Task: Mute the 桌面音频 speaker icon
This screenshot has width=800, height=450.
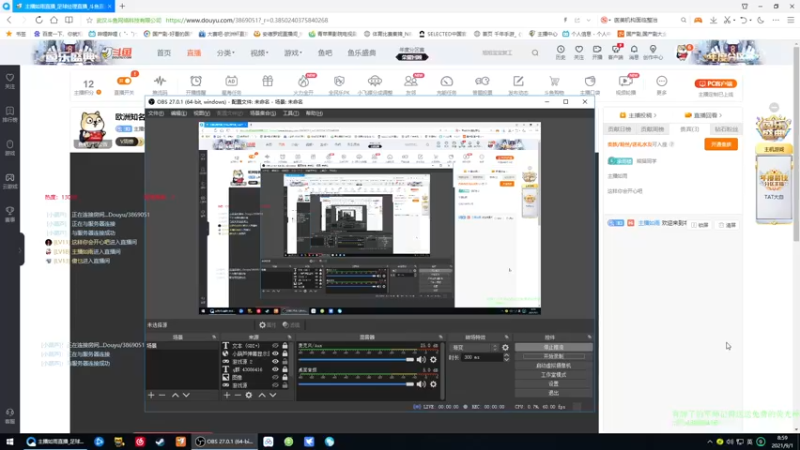Action: pos(421,384)
